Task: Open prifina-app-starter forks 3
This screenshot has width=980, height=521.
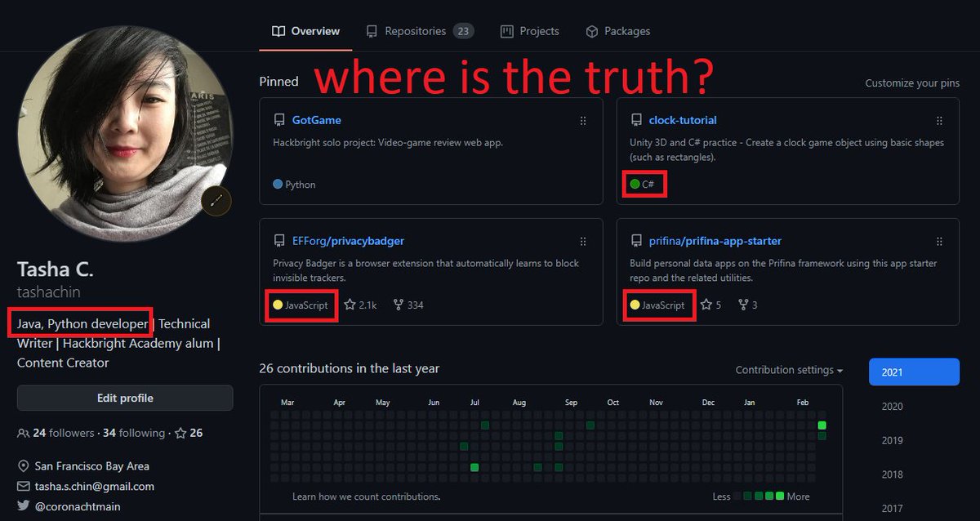Action: point(748,305)
